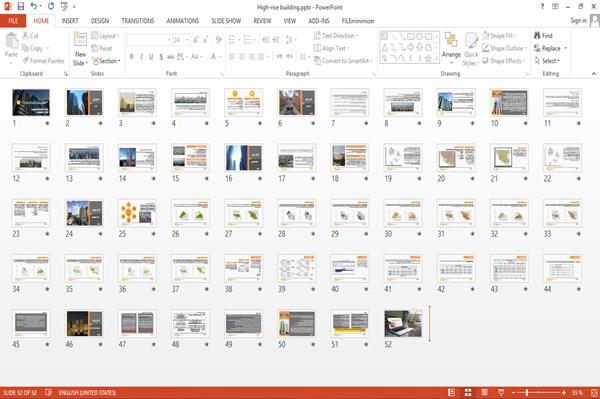Click the Save icon in quick access toolbar
Screen dimensions: 600x399
21,6
